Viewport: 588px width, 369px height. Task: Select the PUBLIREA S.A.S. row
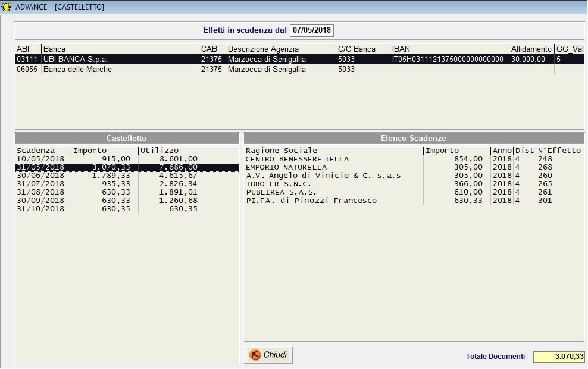click(414, 192)
